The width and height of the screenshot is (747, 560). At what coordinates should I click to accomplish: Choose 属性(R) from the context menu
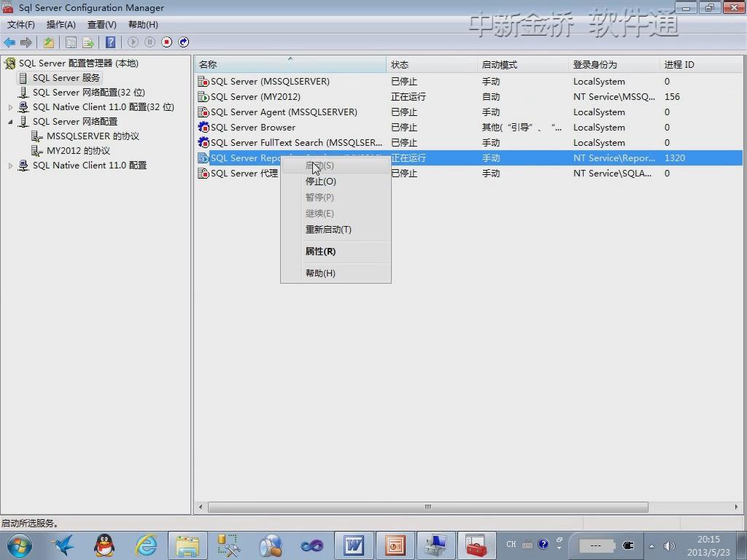pos(336,252)
